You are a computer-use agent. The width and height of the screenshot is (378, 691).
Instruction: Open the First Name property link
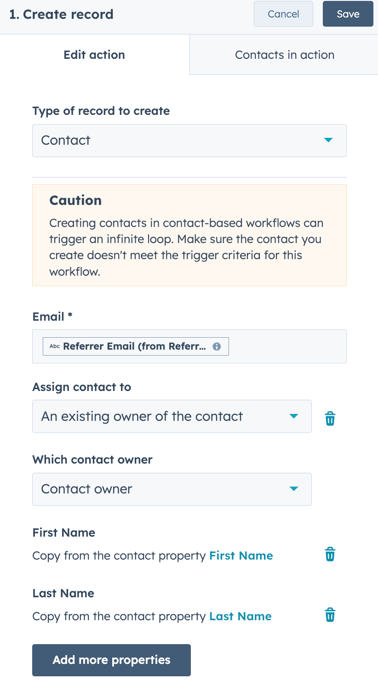coord(241,556)
